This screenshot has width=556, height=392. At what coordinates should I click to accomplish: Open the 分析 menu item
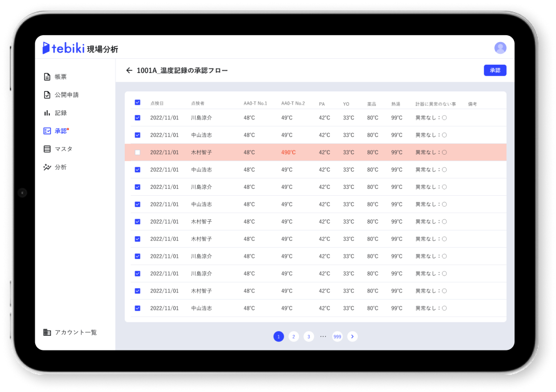[x=61, y=167]
